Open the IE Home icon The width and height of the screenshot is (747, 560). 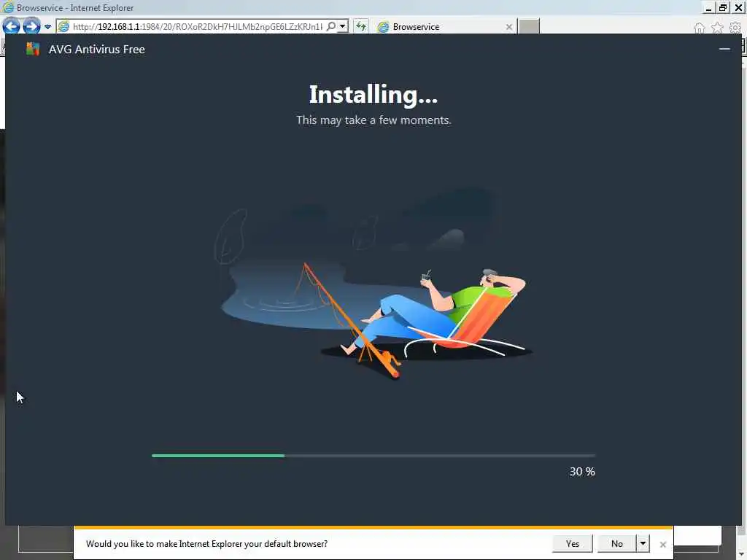[699, 28]
